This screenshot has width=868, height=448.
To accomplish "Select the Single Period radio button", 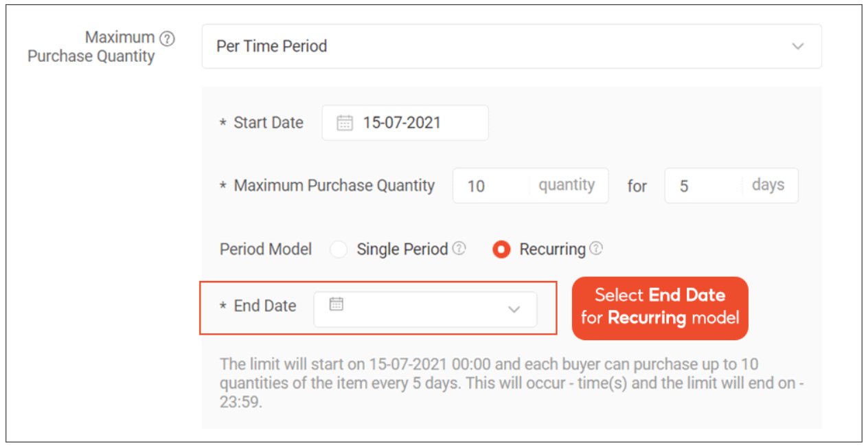I will [x=339, y=249].
